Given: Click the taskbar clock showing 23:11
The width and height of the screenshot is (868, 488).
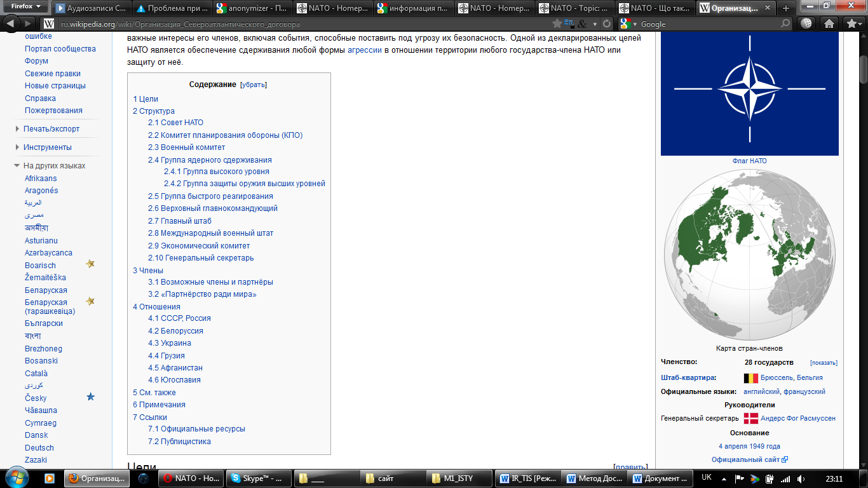Looking at the screenshot, I should [834, 478].
